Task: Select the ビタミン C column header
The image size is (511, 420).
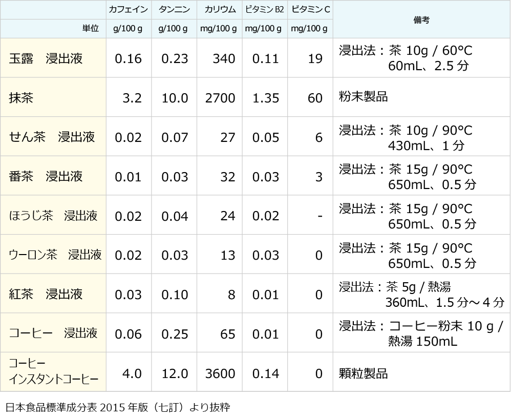Action: (x=310, y=10)
